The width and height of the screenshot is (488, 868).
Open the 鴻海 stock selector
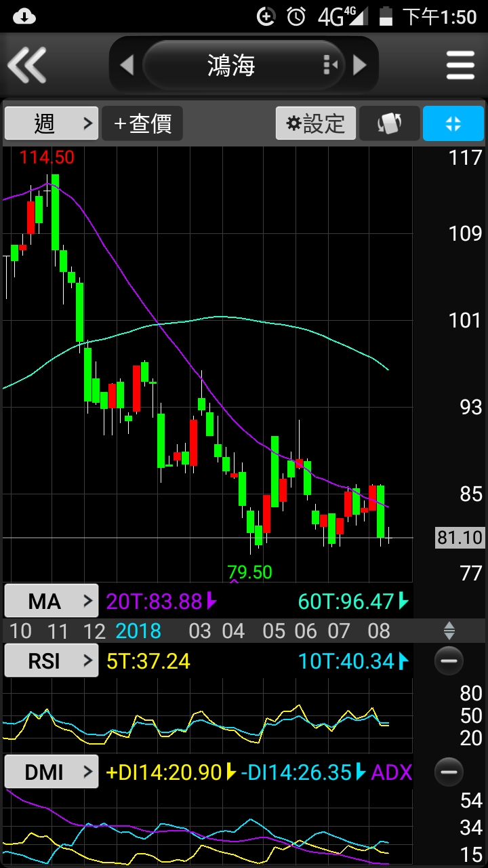click(244, 65)
